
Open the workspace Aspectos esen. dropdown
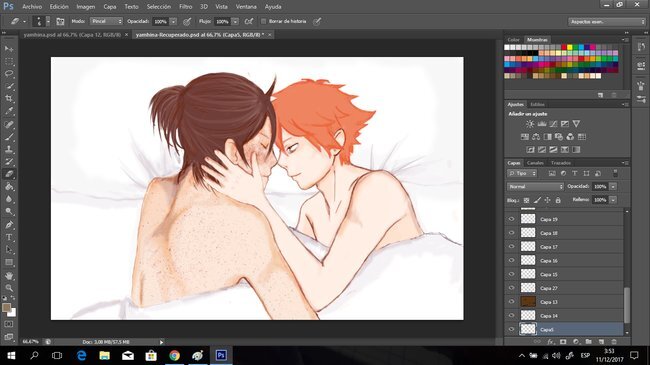click(x=607, y=22)
